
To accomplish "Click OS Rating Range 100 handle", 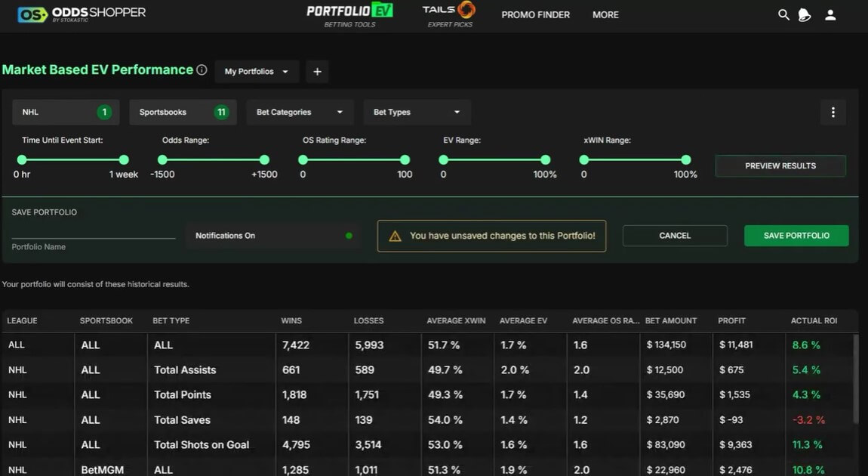I will pos(405,159).
